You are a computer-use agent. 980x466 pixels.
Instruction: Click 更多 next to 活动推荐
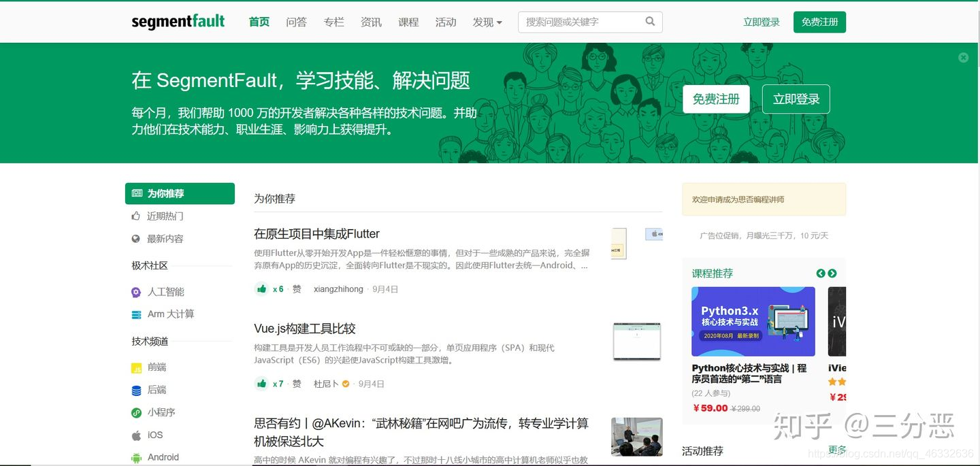(837, 450)
